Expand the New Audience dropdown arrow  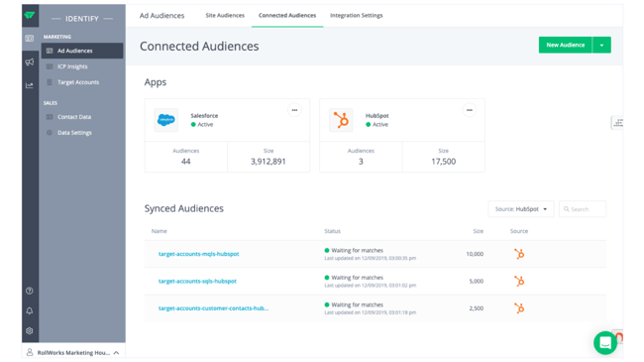[x=601, y=46]
